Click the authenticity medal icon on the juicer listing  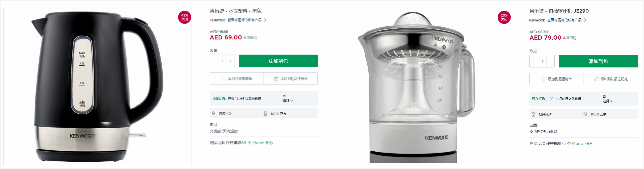pyautogui.click(x=585, y=114)
